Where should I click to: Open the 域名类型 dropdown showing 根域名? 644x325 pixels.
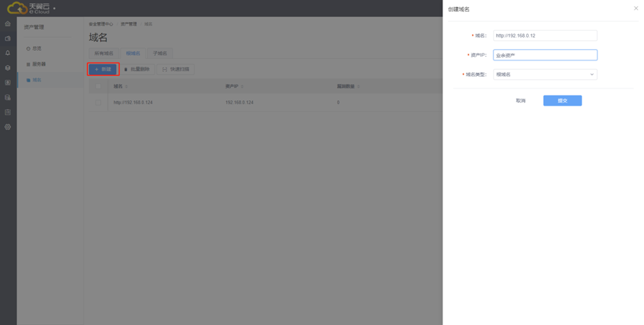(x=545, y=74)
